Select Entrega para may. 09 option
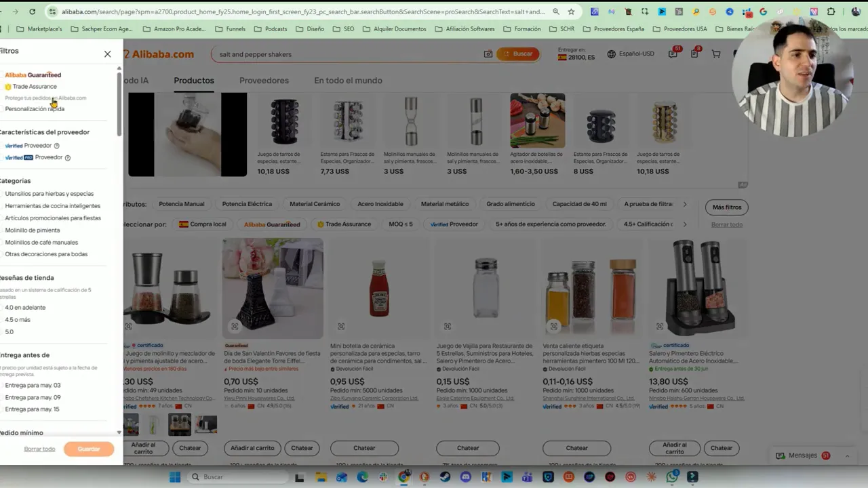868x488 pixels. pyautogui.click(x=33, y=398)
